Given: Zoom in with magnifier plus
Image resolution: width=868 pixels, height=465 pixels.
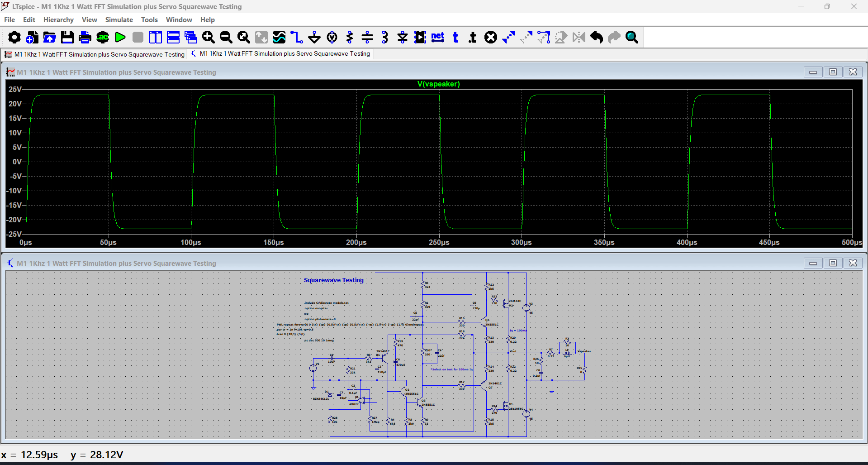Looking at the screenshot, I should pos(209,37).
